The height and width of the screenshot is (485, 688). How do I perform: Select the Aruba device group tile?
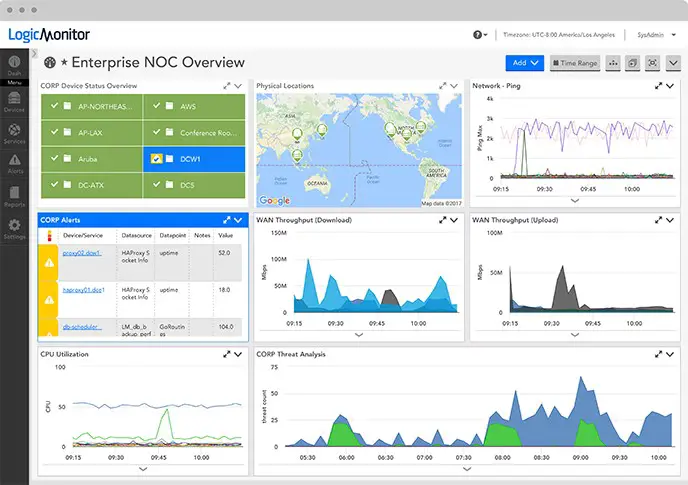click(x=91, y=159)
